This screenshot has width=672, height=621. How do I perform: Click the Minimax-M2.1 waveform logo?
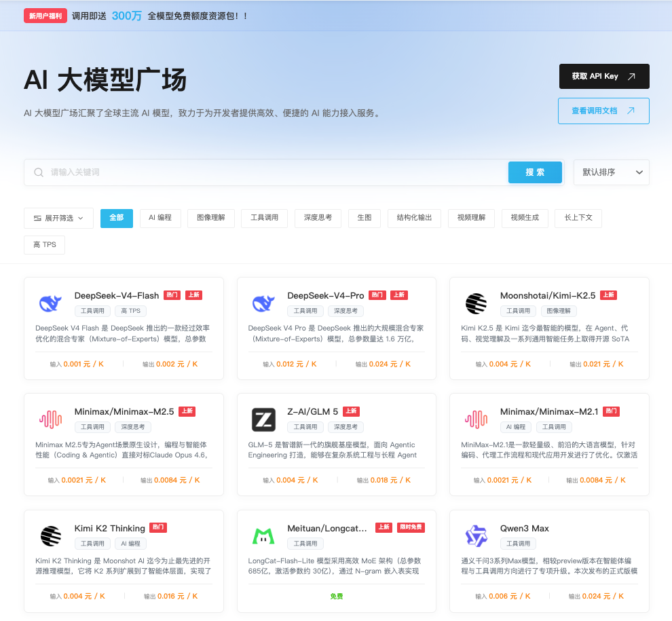coord(476,419)
